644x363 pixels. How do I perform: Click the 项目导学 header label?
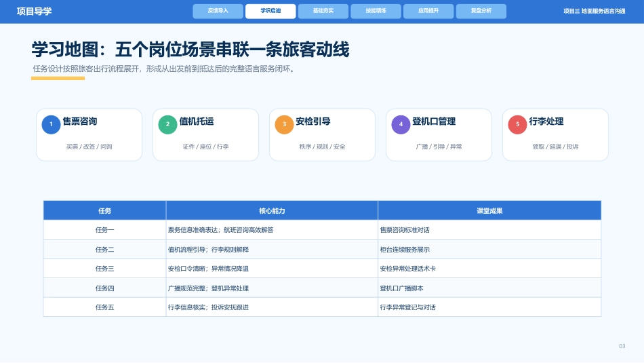[x=35, y=11]
